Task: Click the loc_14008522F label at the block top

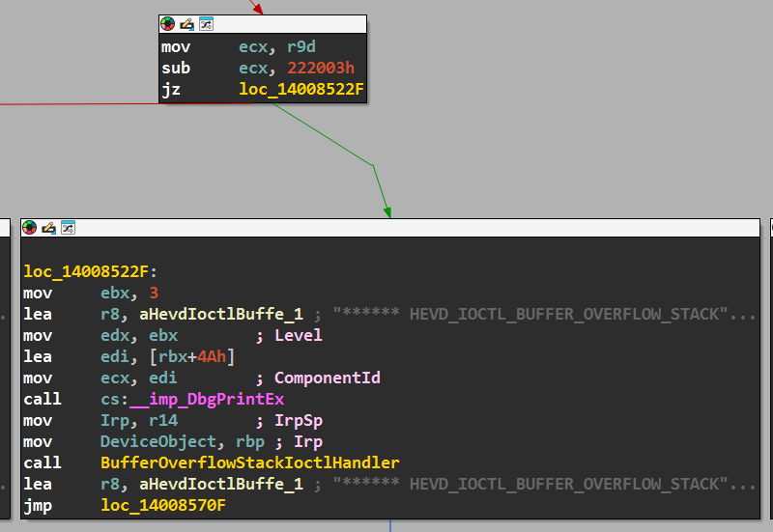Action: click(x=85, y=271)
